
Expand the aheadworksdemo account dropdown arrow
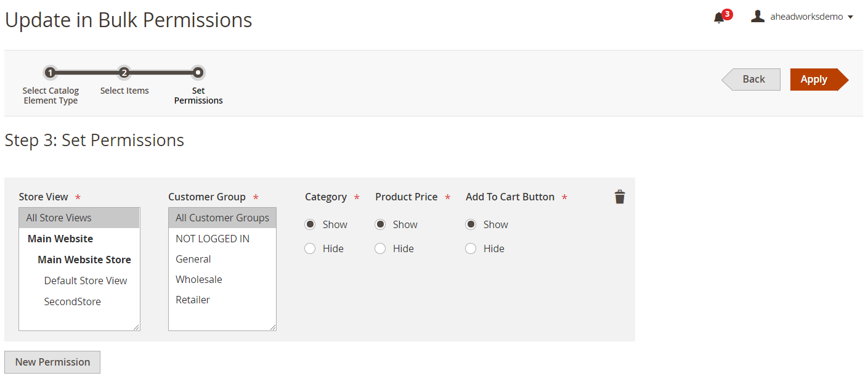[851, 17]
